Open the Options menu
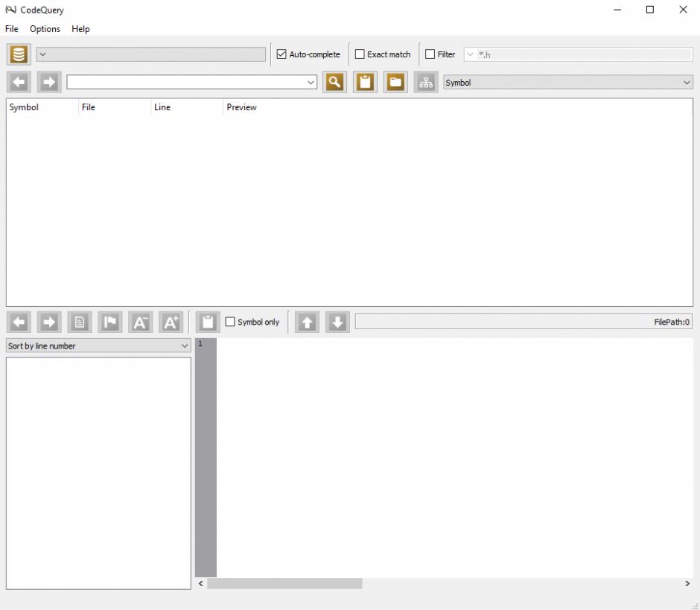This screenshot has height=610, width=700. click(x=45, y=28)
